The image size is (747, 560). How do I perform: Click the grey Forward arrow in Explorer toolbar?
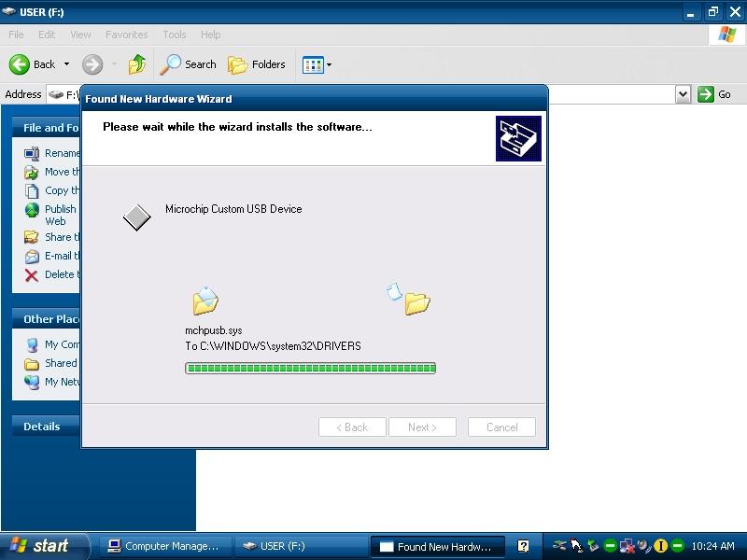pyautogui.click(x=92, y=64)
